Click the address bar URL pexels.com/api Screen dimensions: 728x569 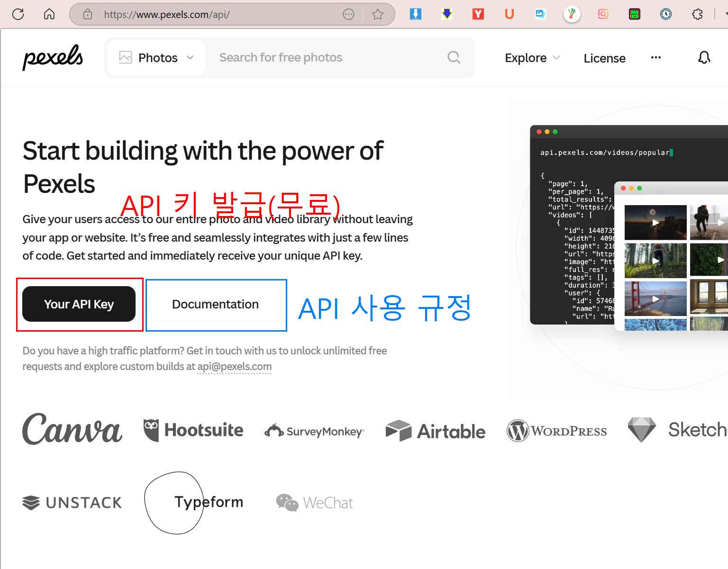pos(167,15)
